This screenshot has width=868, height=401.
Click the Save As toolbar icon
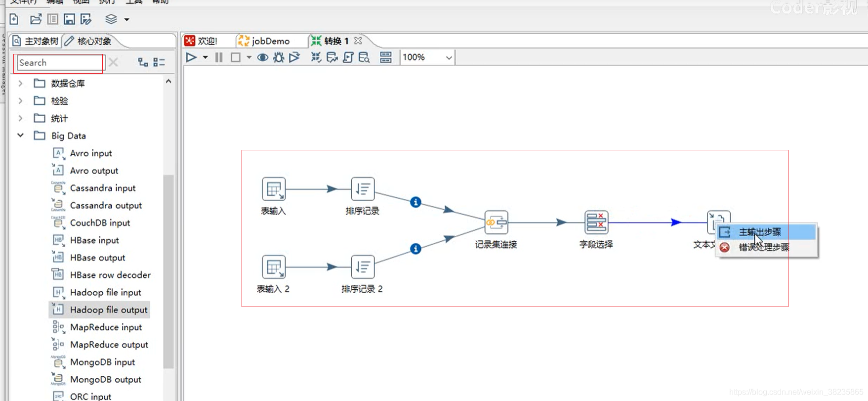(x=86, y=19)
